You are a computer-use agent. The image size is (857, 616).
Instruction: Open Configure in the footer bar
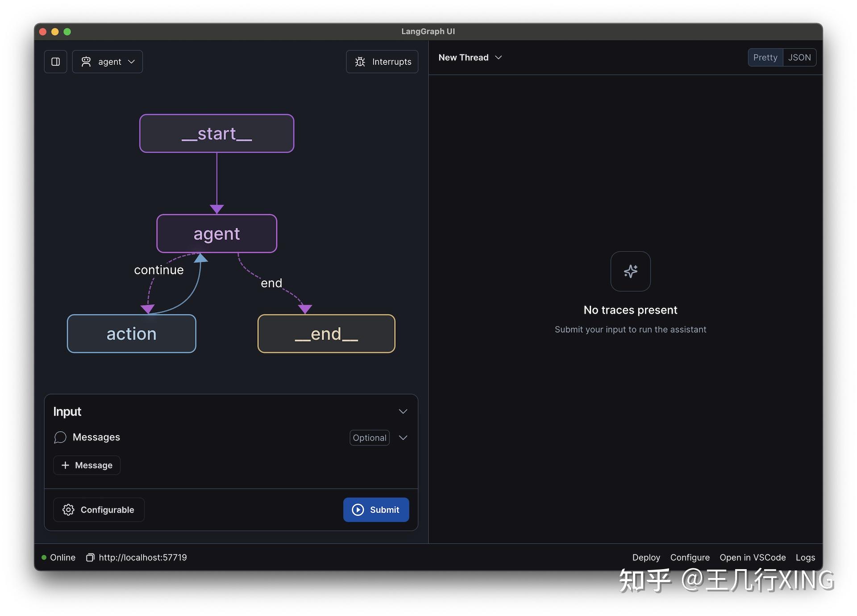(x=690, y=557)
